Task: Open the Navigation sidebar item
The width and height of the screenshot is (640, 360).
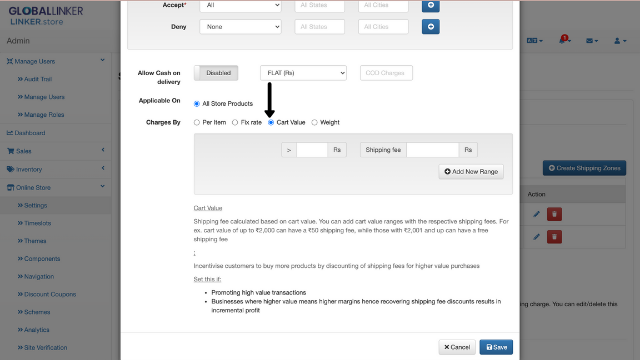Action: (x=36, y=276)
